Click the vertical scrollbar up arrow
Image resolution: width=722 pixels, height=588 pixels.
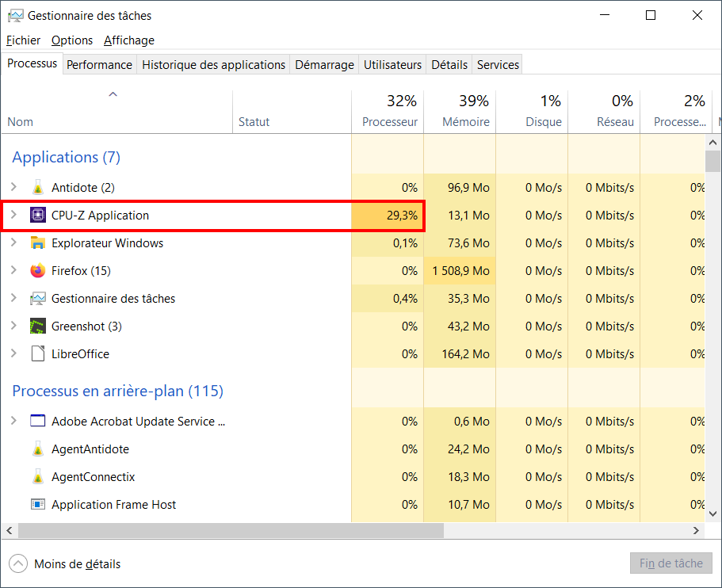point(712,143)
